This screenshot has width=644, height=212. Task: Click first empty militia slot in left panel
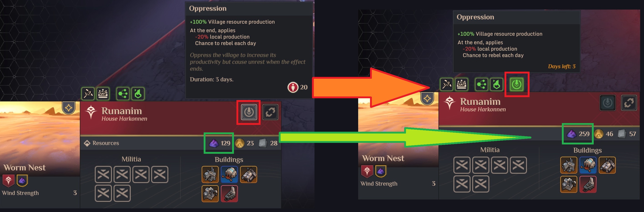(103, 174)
